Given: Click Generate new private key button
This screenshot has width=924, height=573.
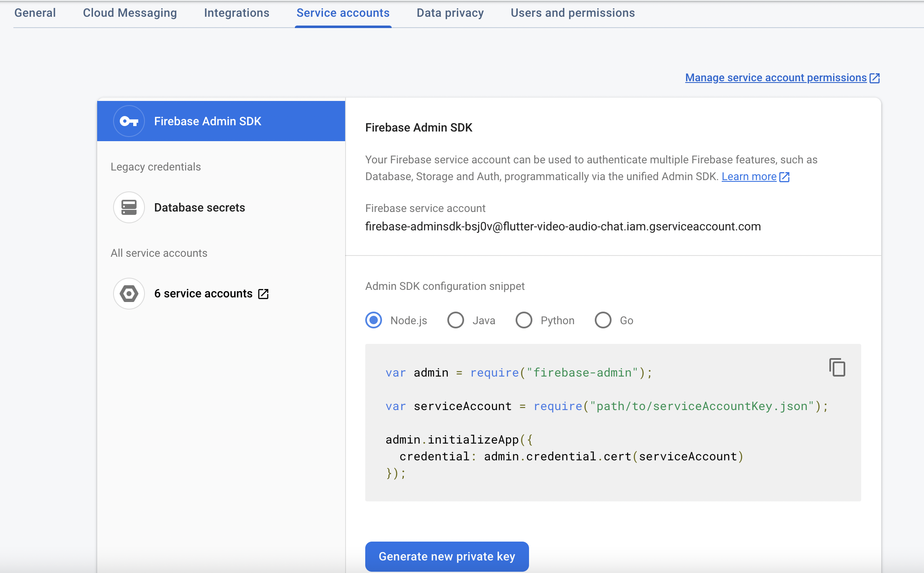Looking at the screenshot, I should click(x=447, y=556).
